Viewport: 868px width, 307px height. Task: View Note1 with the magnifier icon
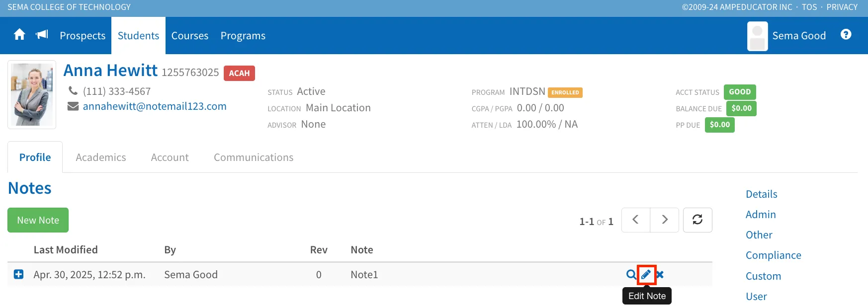point(631,274)
